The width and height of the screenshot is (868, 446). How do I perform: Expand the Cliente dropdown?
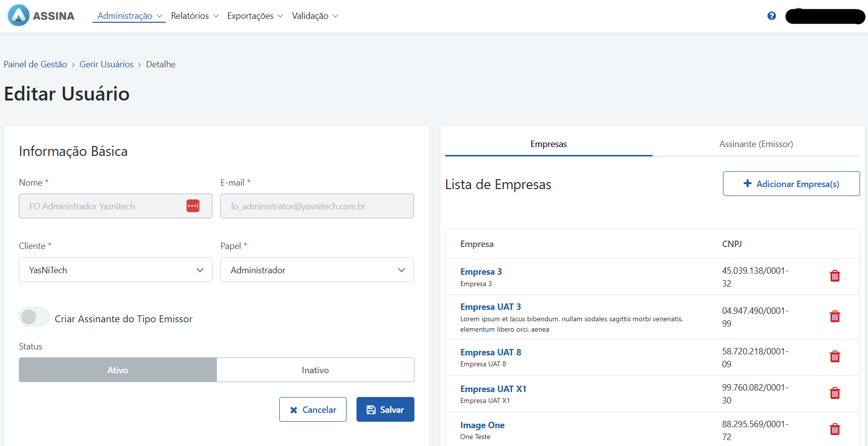(115, 270)
